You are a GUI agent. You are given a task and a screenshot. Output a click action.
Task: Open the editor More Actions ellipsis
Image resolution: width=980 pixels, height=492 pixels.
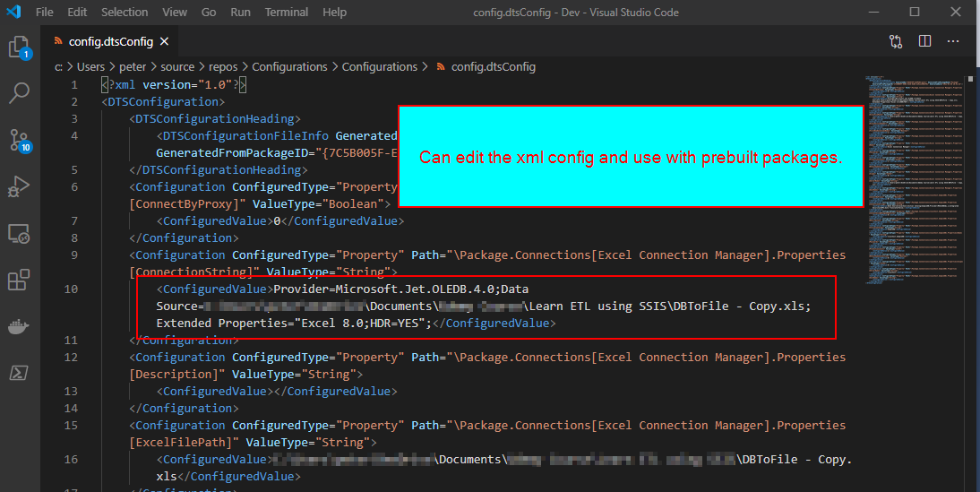click(953, 41)
